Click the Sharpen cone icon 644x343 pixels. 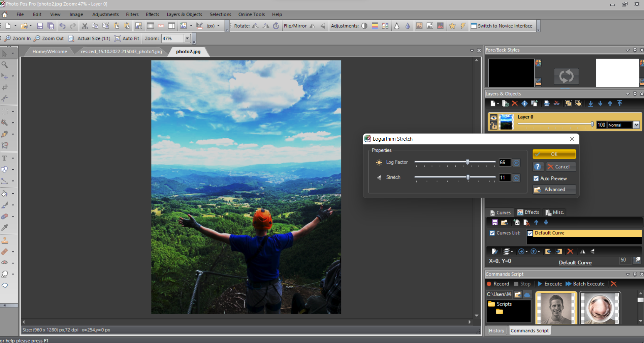[397, 26]
